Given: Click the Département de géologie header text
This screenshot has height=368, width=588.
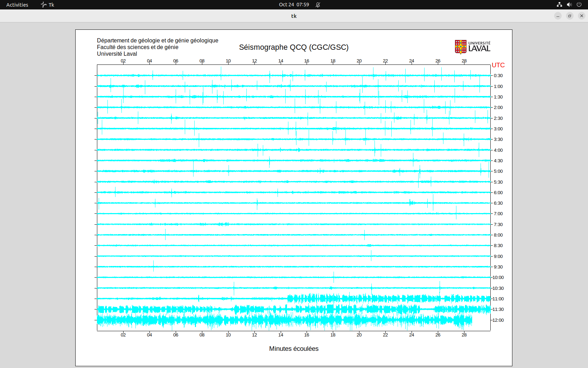Looking at the screenshot, I should tap(157, 41).
